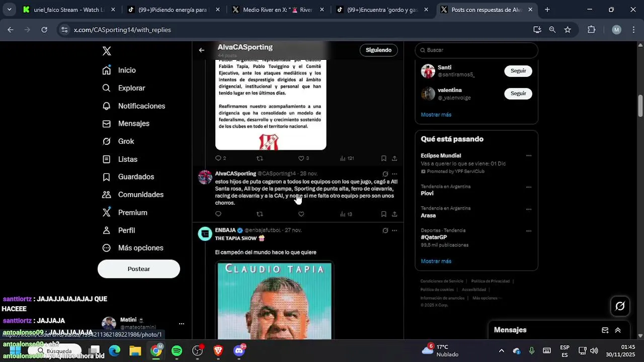Open the club statement image
The width and height of the screenshot is (644, 362).
(271, 105)
